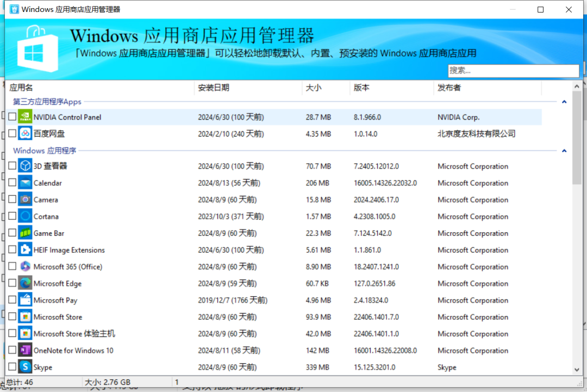The image size is (587, 392).
Task: Select the OneNote for Windows 10 name
Action: 73,351
